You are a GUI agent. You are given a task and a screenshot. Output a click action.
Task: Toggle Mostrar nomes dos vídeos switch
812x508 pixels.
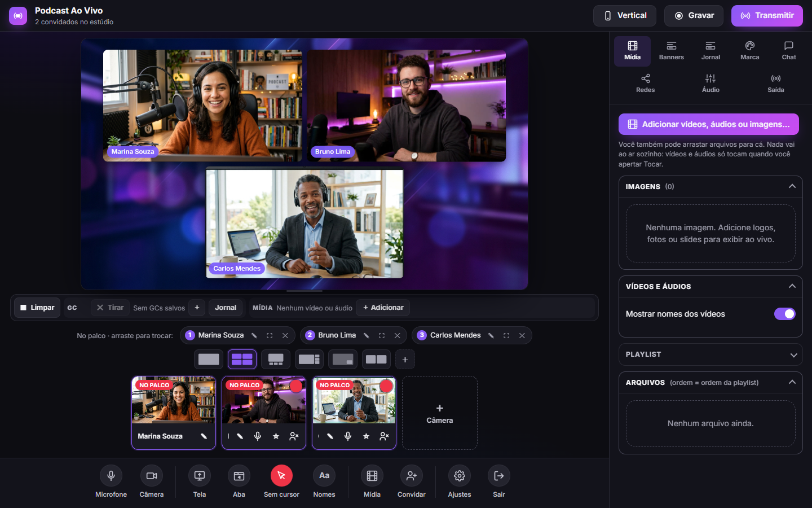785,314
